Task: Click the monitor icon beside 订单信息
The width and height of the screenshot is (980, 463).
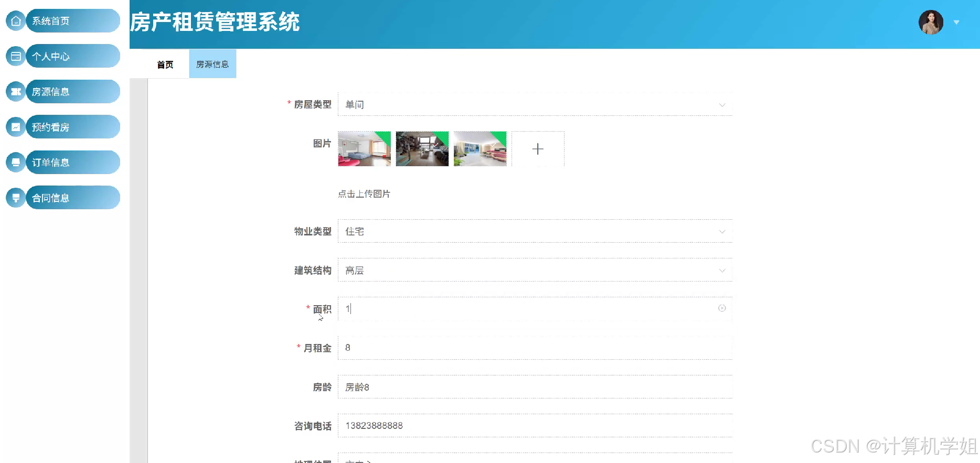Action: 16,163
